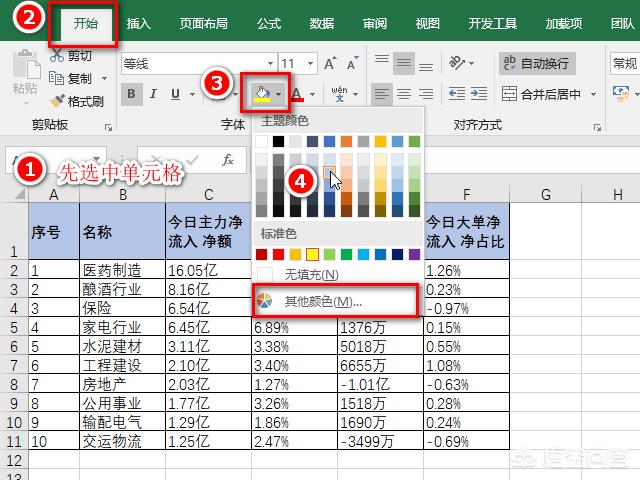Open the 页面布局 (Page Layout) tab

[x=204, y=24]
